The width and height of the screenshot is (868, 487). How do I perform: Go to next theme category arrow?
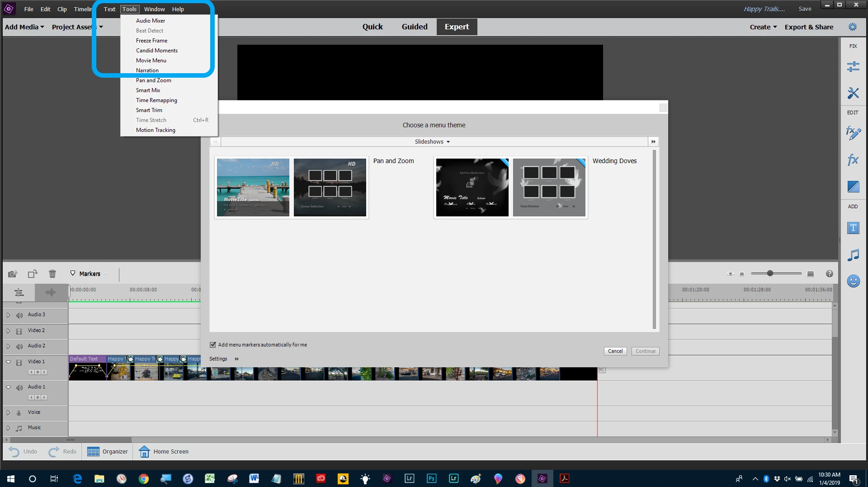[x=653, y=141]
